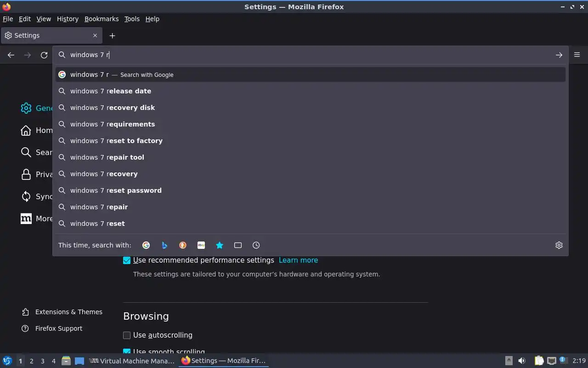Uncheck Use recommended performance settings

click(127, 260)
